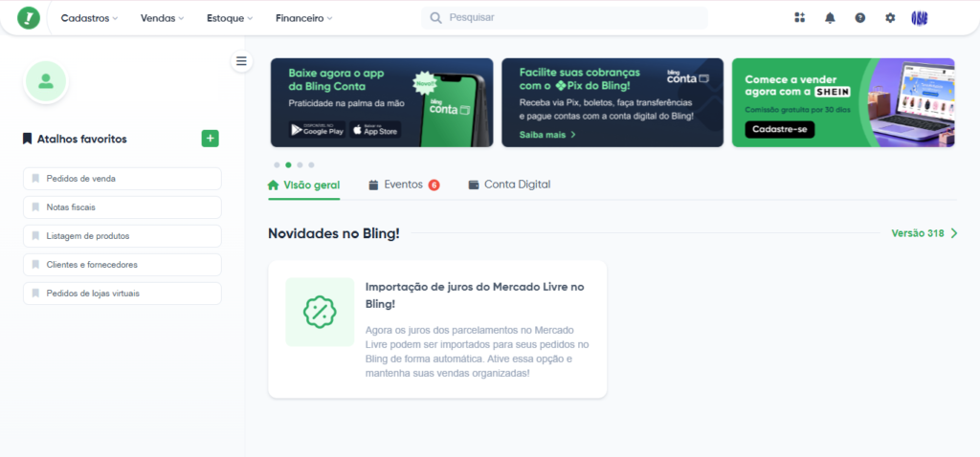Open settings gear icon
Viewport: 980px width, 457px height.
890,18
